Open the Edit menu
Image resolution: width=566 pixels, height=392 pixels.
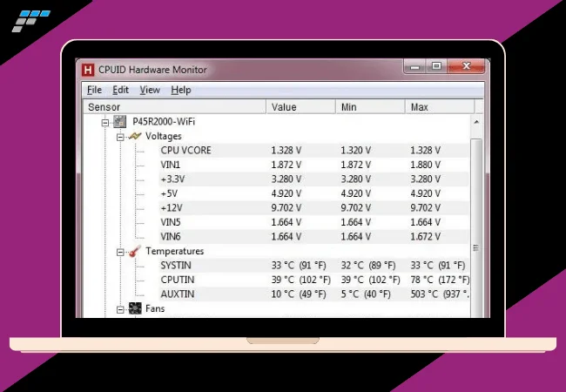(120, 90)
